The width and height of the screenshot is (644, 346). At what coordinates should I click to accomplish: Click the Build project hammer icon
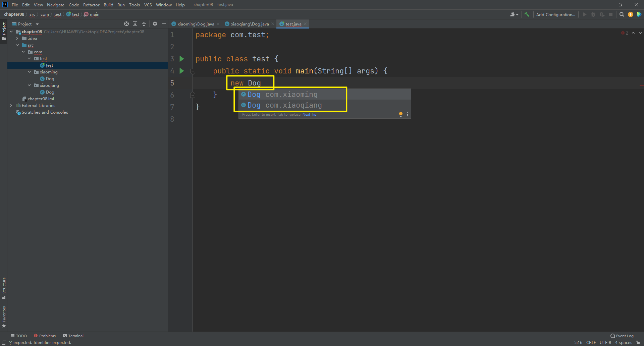[527, 14]
